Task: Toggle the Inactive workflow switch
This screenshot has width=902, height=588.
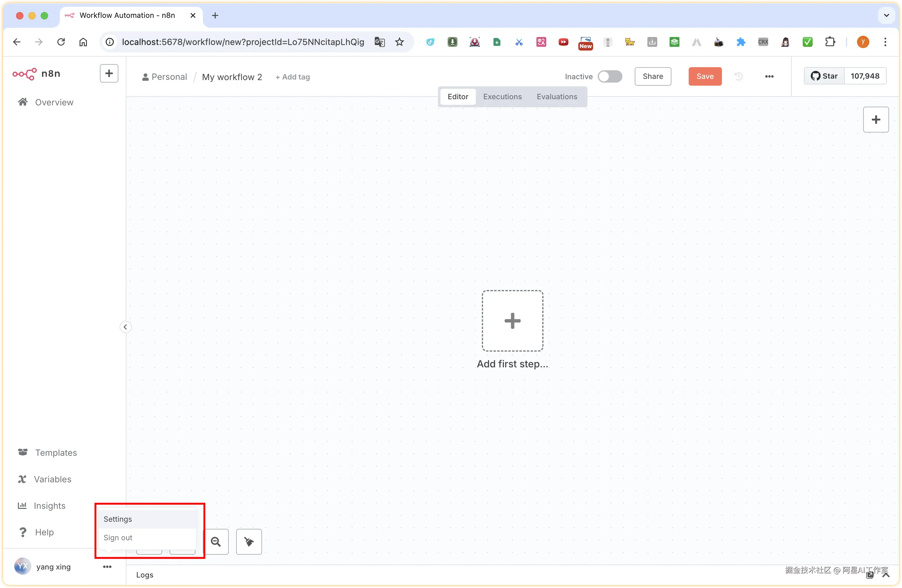Action: pyautogui.click(x=609, y=76)
